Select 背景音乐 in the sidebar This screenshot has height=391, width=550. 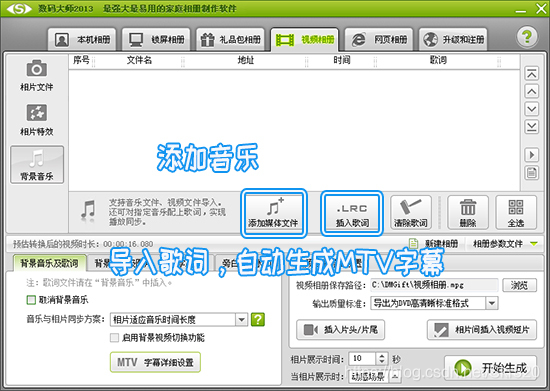[37, 165]
